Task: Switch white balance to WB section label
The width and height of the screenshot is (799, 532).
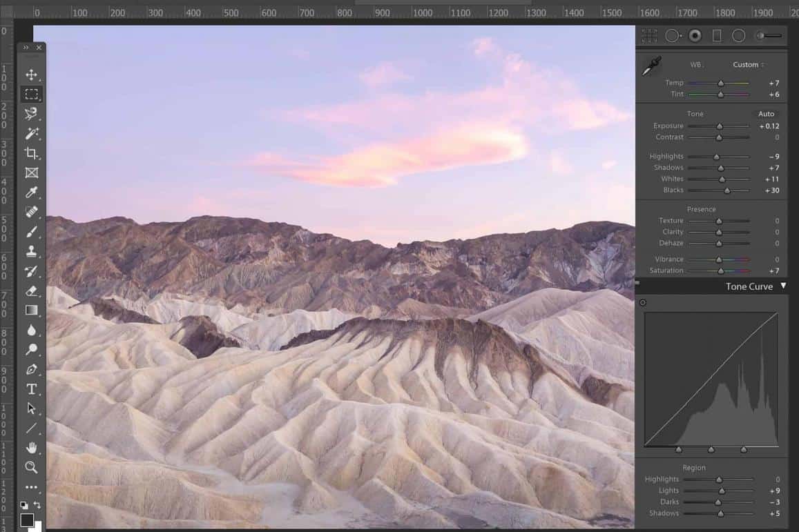Action: (x=697, y=64)
